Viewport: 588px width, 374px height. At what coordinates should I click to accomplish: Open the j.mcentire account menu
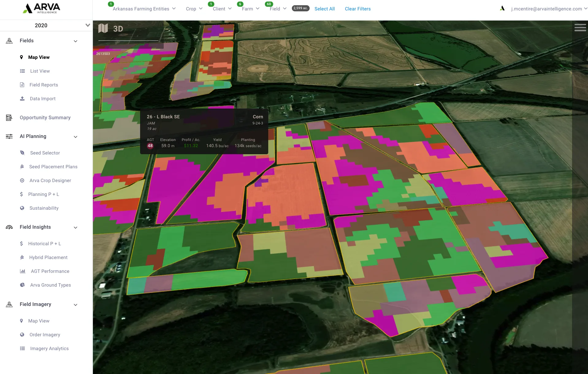pyautogui.click(x=549, y=9)
